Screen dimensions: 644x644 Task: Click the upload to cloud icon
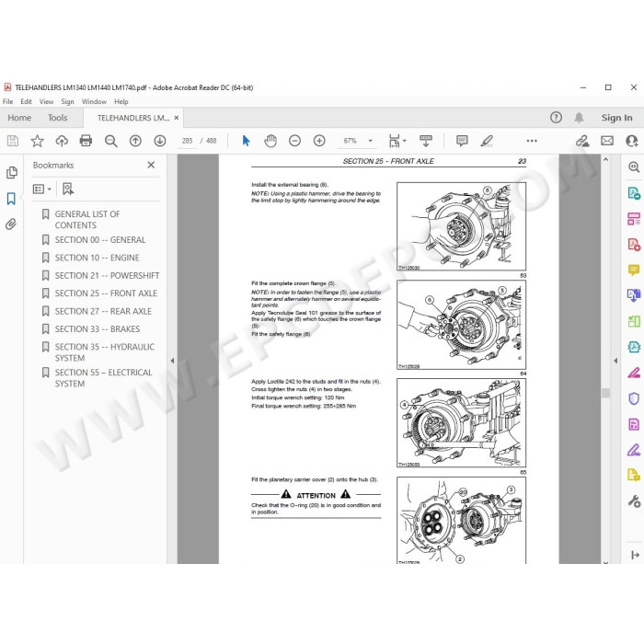coord(62,141)
